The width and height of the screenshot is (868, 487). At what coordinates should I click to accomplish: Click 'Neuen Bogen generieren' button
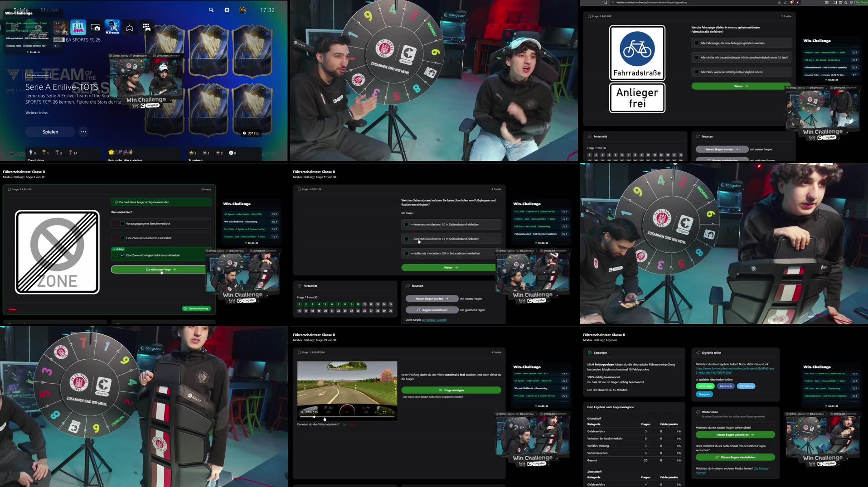click(x=735, y=435)
